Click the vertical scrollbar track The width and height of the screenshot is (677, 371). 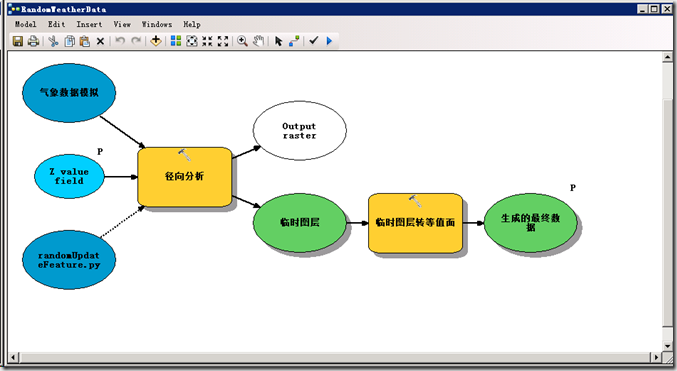[668, 202]
